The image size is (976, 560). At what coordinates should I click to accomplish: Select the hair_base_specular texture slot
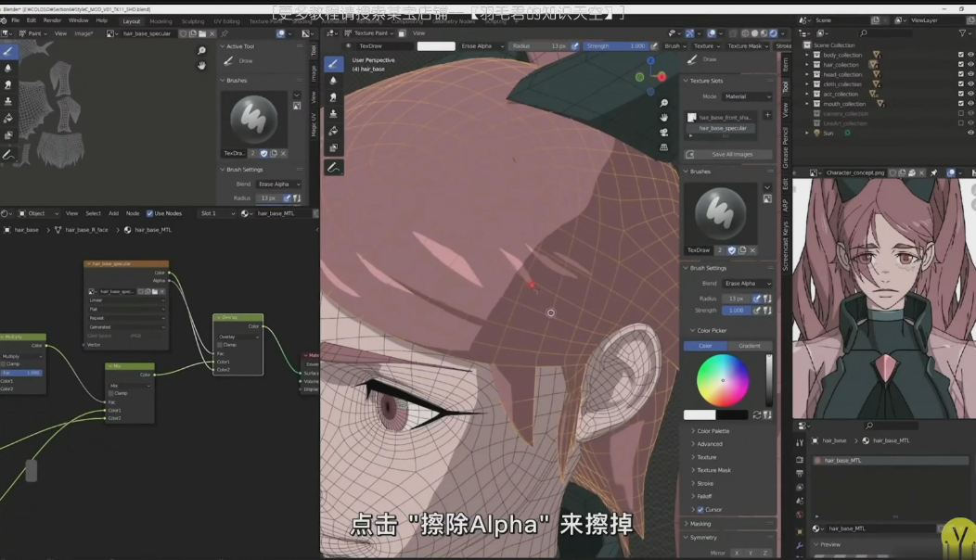tap(722, 128)
